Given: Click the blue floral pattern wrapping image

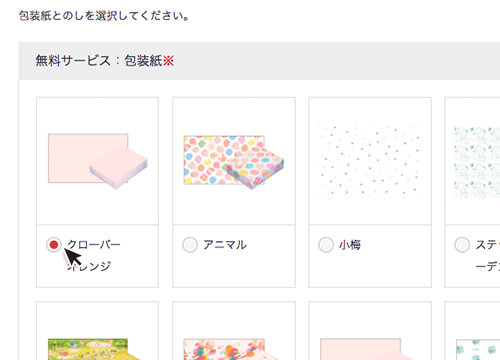Looking at the screenshot, I should [x=477, y=162].
